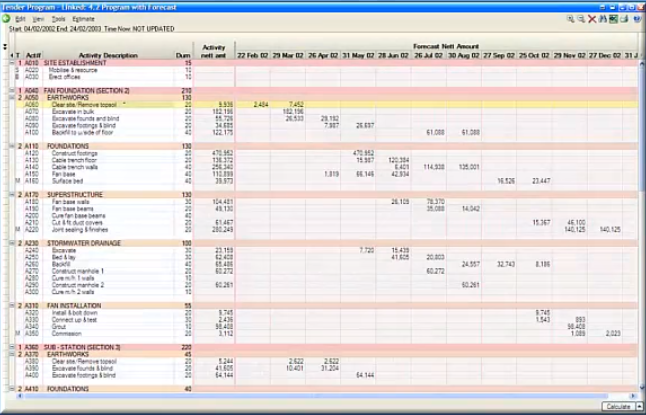
Task: Collapse the FAN INSTALLATION section
Action: tap(12, 304)
